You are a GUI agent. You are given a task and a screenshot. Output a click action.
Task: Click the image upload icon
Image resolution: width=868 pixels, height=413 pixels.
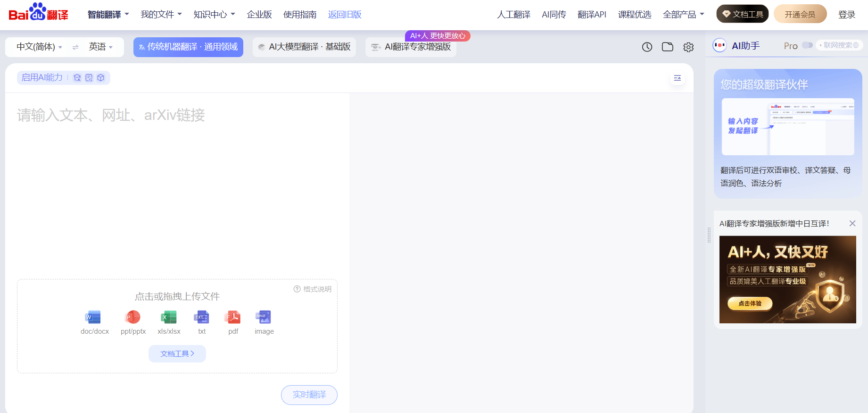(x=264, y=317)
